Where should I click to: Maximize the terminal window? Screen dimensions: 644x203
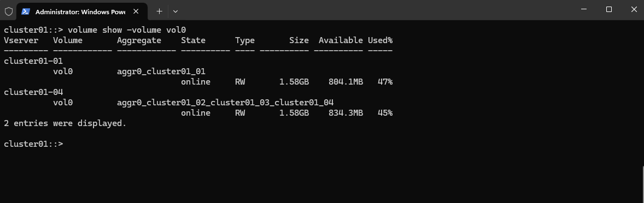pyautogui.click(x=608, y=10)
